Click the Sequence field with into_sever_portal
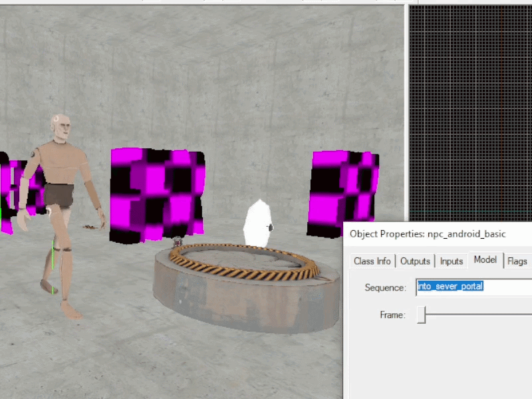Viewport: 532px width, 399px height. (x=474, y=287)
